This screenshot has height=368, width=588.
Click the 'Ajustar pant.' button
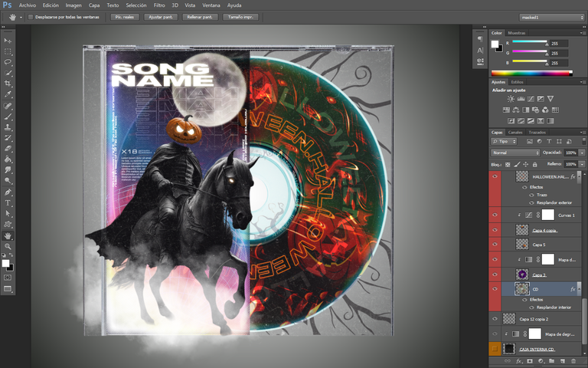(161, 17)
